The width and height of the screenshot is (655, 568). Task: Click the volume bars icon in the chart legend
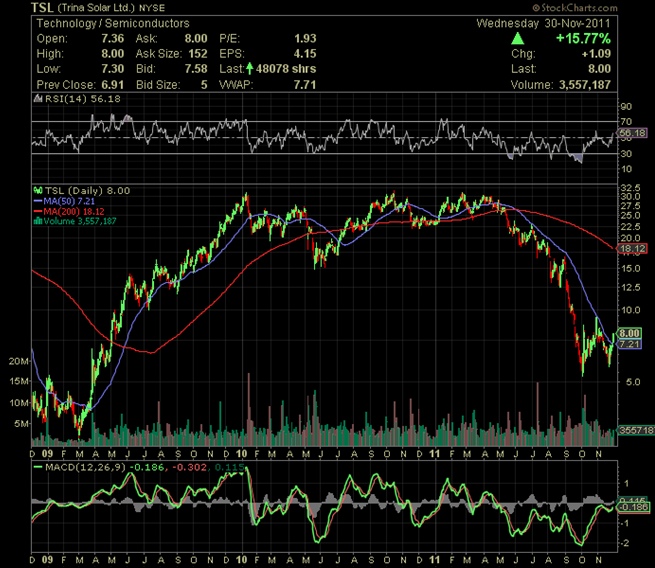[x=38, y=221]
